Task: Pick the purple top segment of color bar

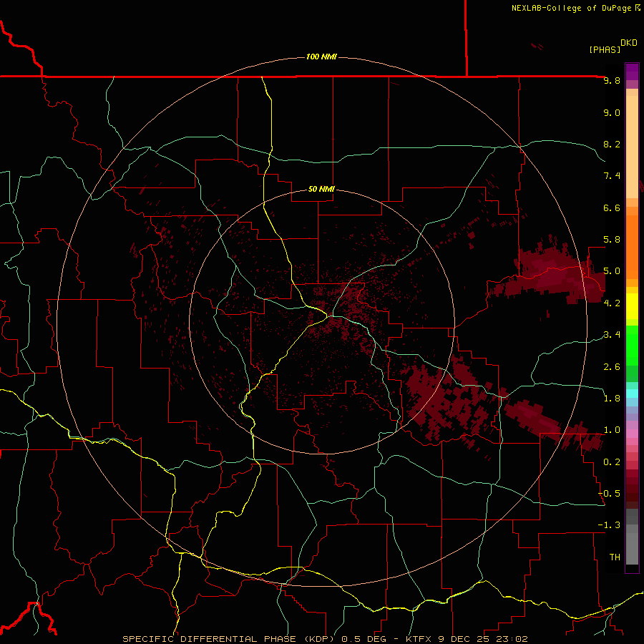Action: (632, 72)
